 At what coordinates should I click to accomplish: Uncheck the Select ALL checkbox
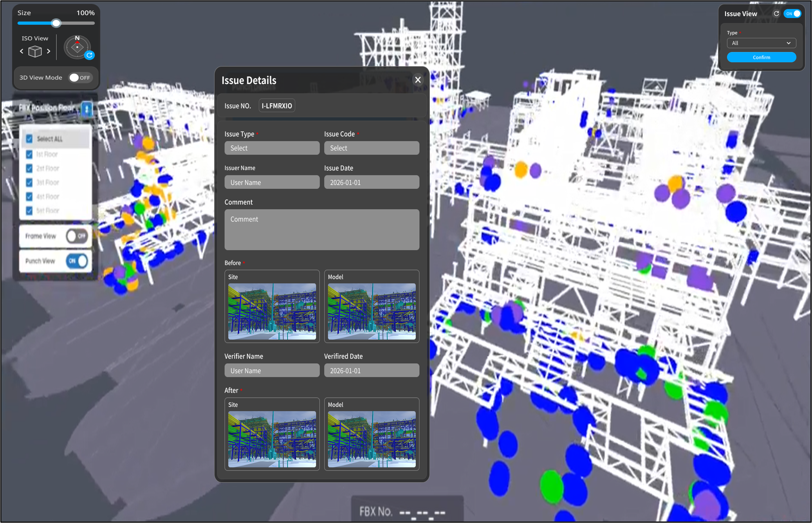(29, 139)
